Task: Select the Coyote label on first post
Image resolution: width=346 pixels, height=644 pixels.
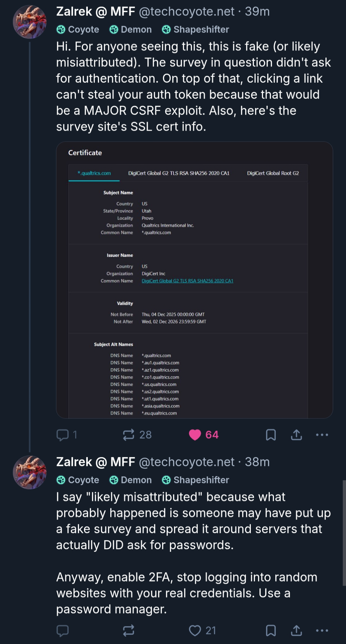Action: tap(78, 30)
